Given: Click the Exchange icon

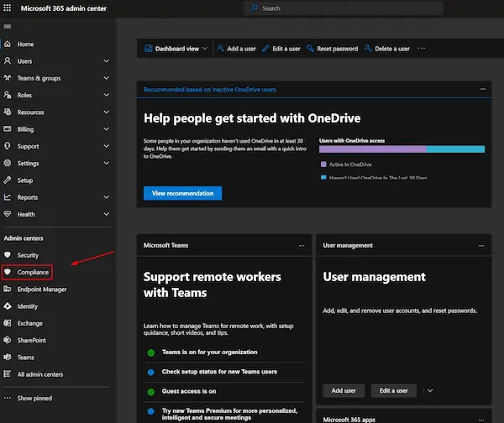Looking at the screenshot, I should pyautogui.click(x=8, y=323).
